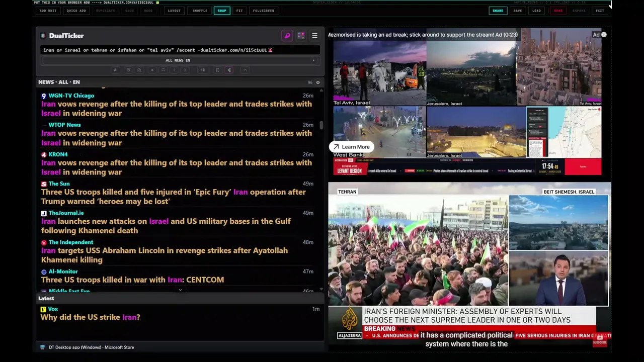Click the font size 'A' icon
The image size is (644, 362).
(115, 70)
